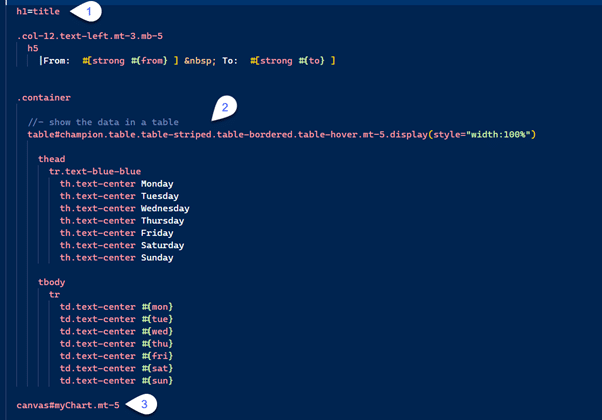The width and height of the screenshot is (602, 420).
Task: Click the tbody line
Action: 52,282
